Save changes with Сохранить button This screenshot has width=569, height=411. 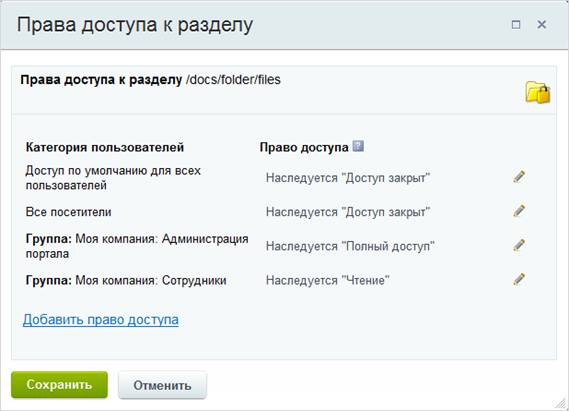60,385
